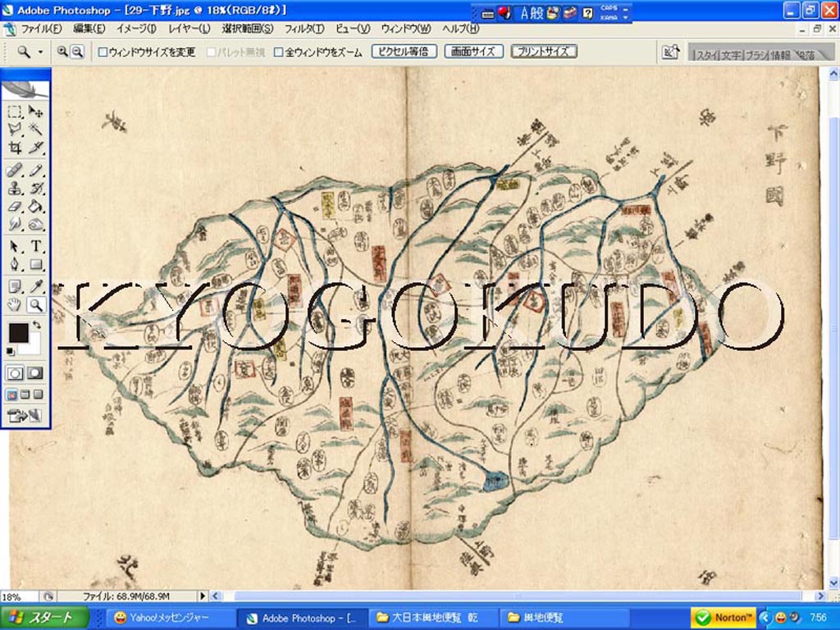Open the ビュー menu
The image size is (840, 630).
click(353, 29)
